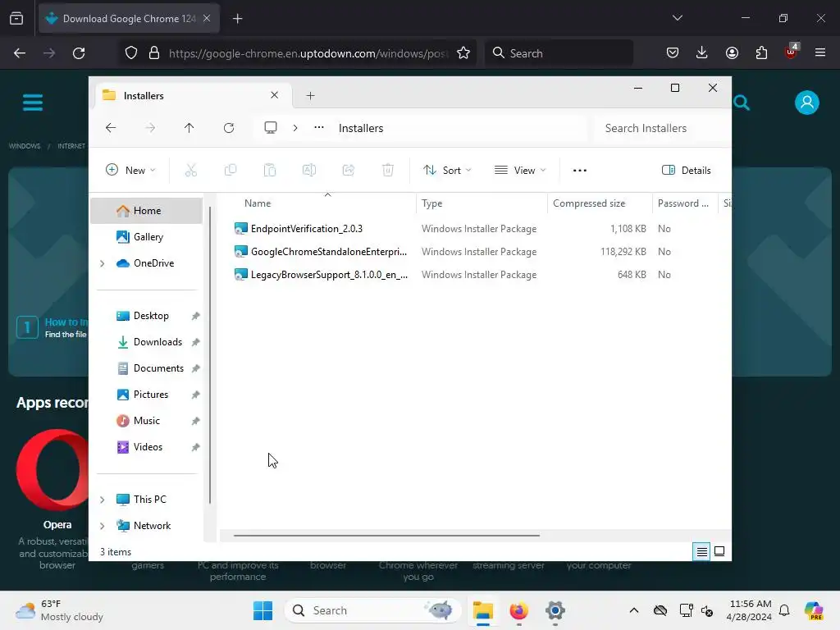Open Downloads in the navigation pane

pyautogui.click(x=146, y=342)
